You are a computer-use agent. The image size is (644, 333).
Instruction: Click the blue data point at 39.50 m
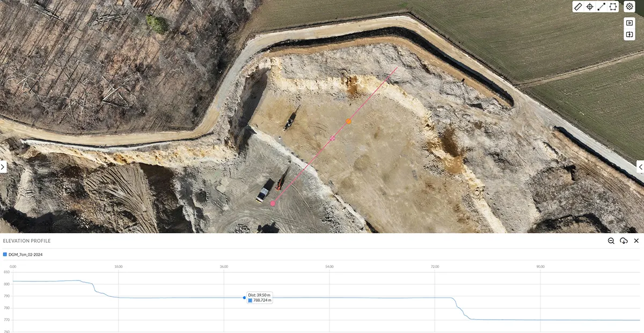coord(244,298)
